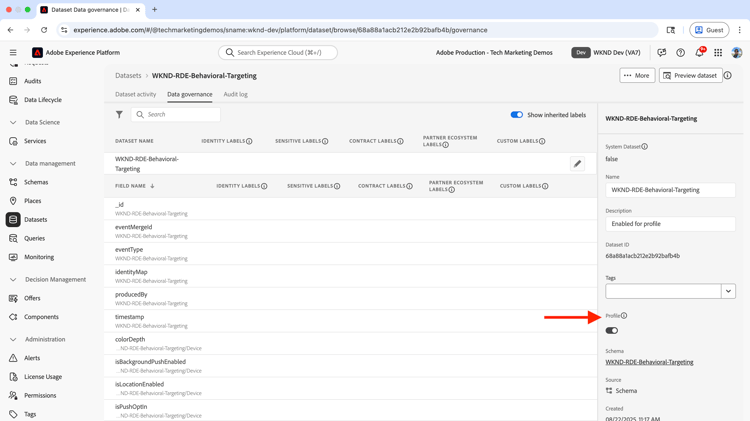The width and height of the screenshot is (750, 421).
Task: Click the Tags input field
Action: pyautogui.click(x=663, y=291)
